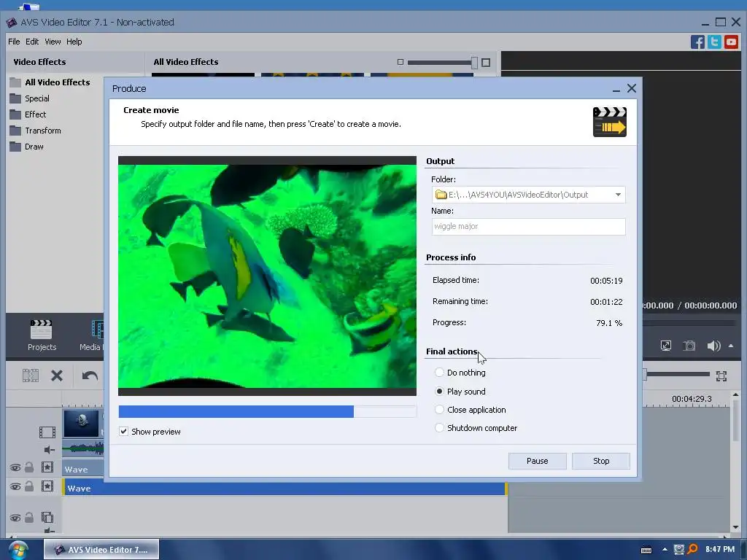Click timeline scrollbar down arrow
The height and width of the screenshot is (560, 747).
pos(735,528)
